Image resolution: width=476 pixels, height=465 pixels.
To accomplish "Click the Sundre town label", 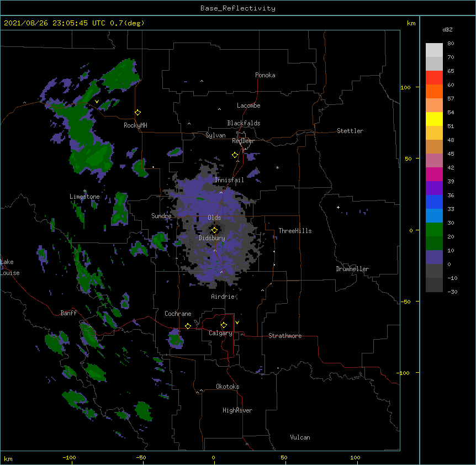I will (x=161, y=216).
